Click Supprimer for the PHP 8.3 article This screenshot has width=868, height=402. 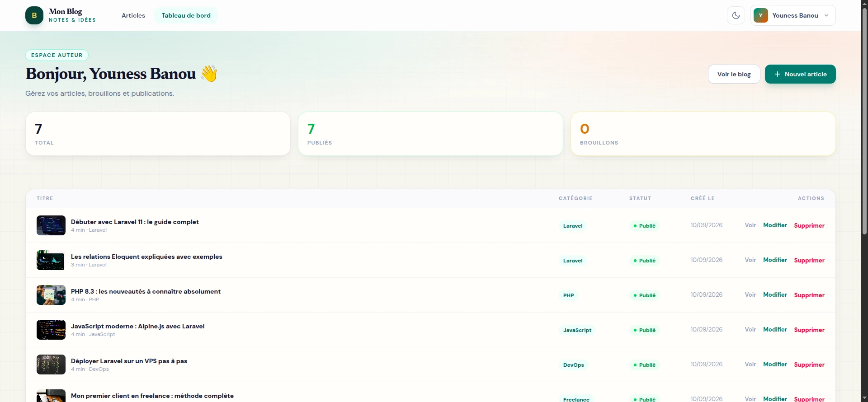[809, 295]
